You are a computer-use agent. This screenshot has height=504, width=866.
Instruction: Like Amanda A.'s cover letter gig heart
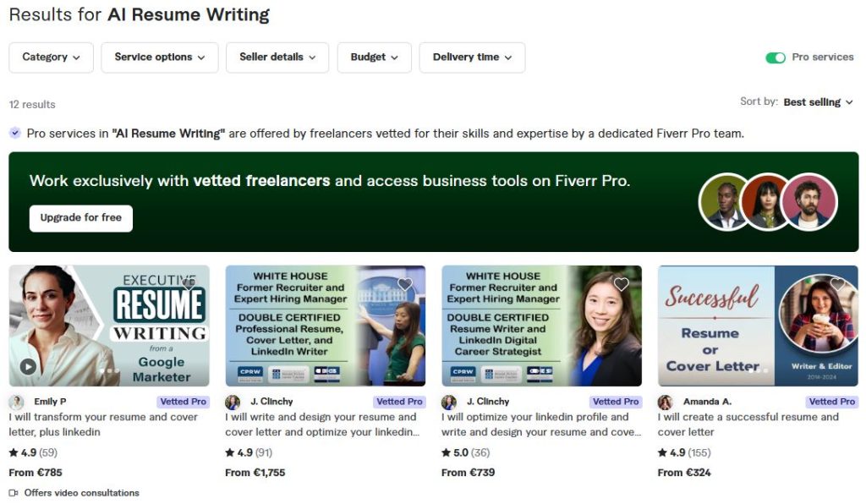pos(837,284)
